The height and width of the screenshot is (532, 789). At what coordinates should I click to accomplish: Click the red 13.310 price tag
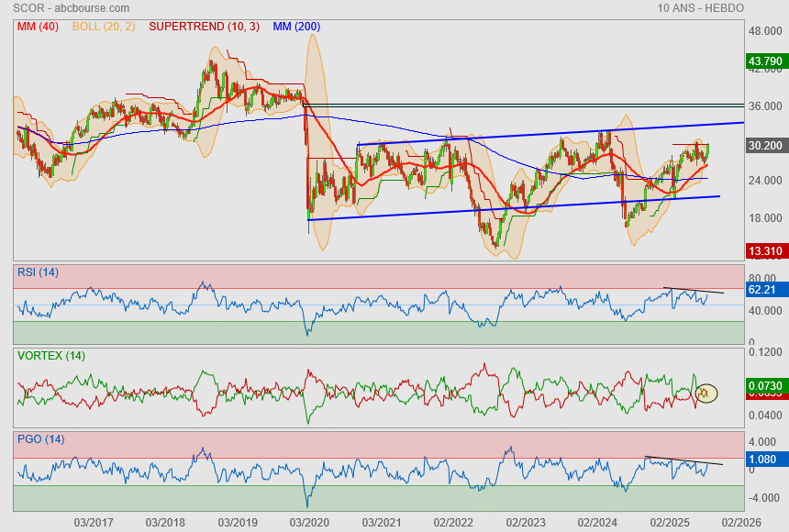764,251
